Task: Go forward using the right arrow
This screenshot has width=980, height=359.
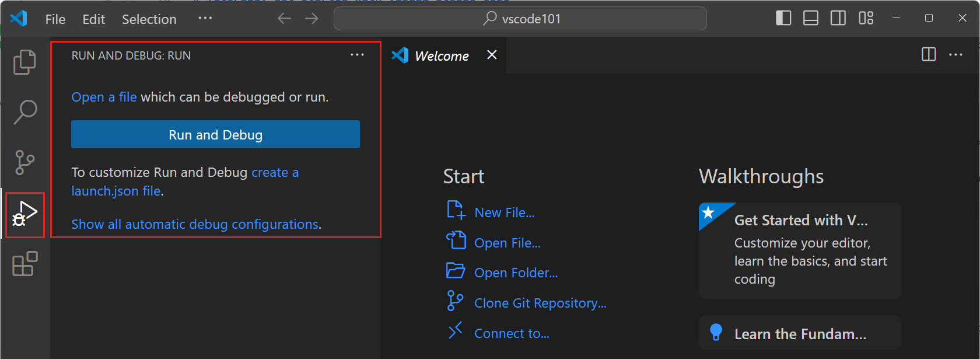Action: (x=311, y=19)
